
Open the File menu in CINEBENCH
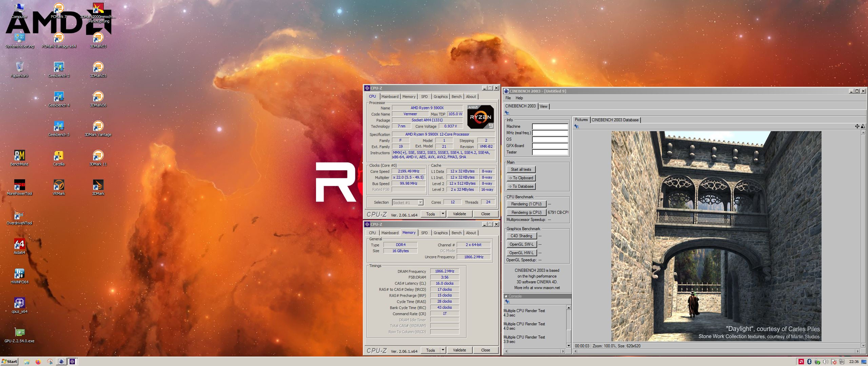[x=508, y=98]
